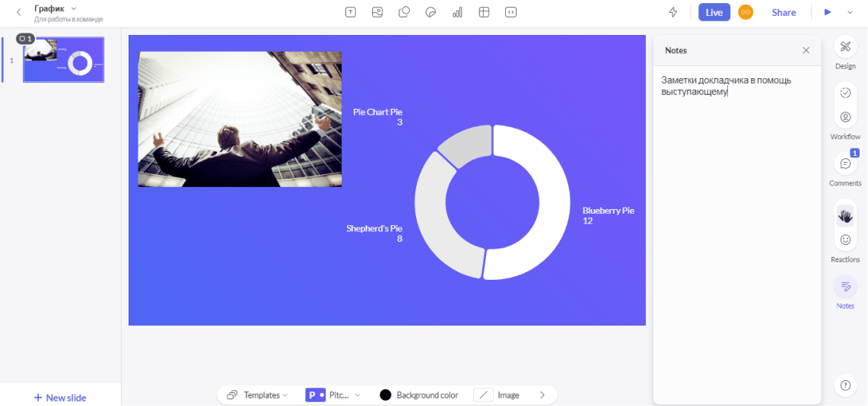Pick the Background color swatch
This screenshot has width=868, height=406.
point(385,395)
